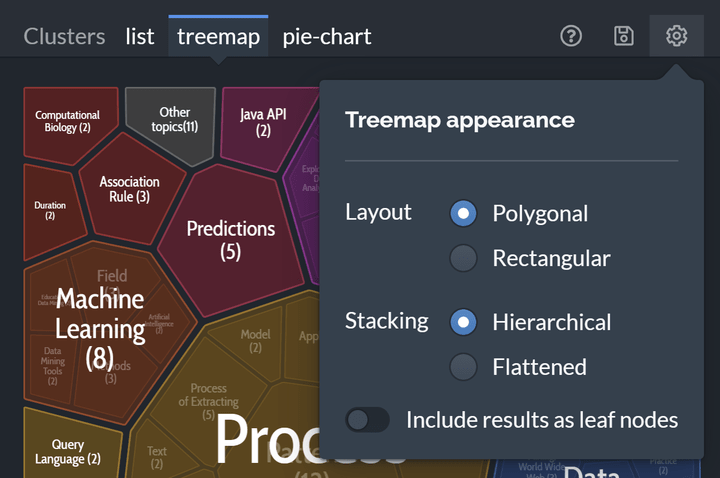Select the Rectangular layout radio button
720x478 pixels.
coord(463,258)
